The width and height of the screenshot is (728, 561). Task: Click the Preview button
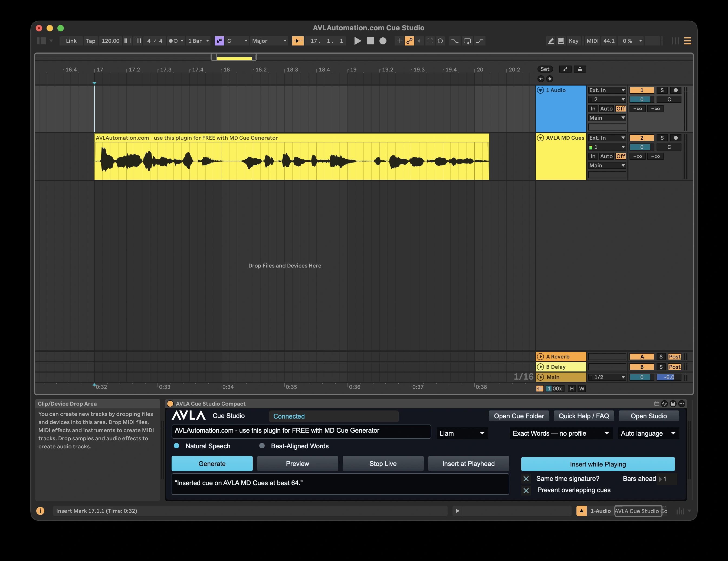[x=298, y=464]
